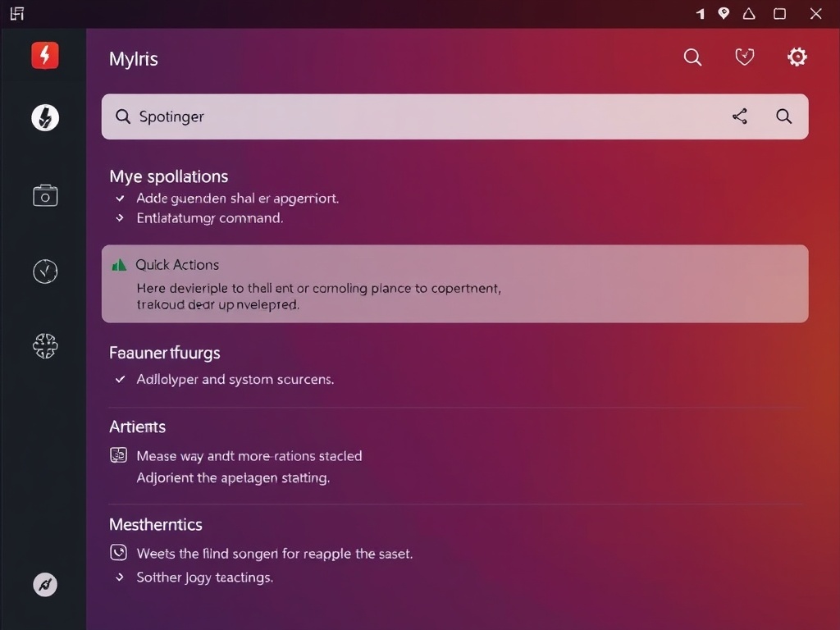Select the red lightning app icon in sidebar

[44, 55]
